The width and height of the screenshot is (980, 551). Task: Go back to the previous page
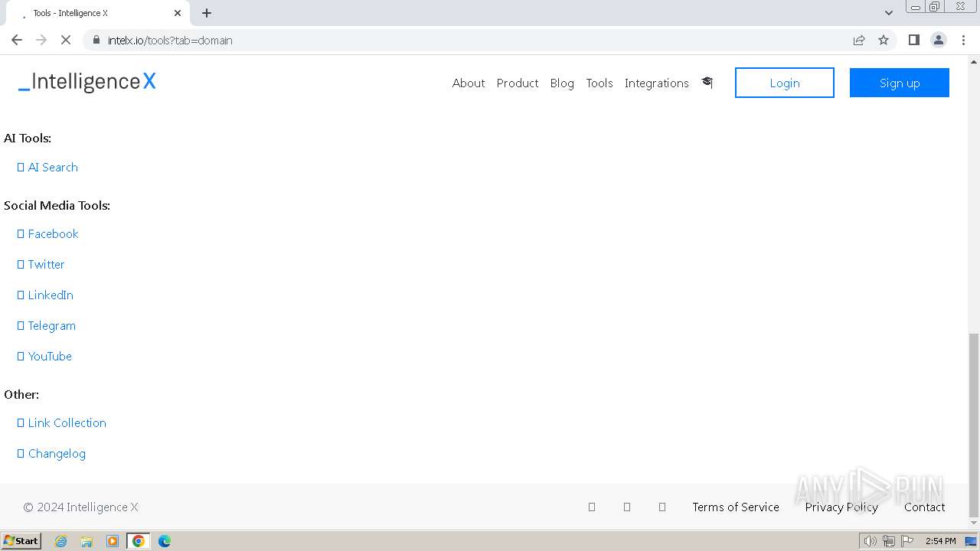pyautogui.click(x=17, y=40)
